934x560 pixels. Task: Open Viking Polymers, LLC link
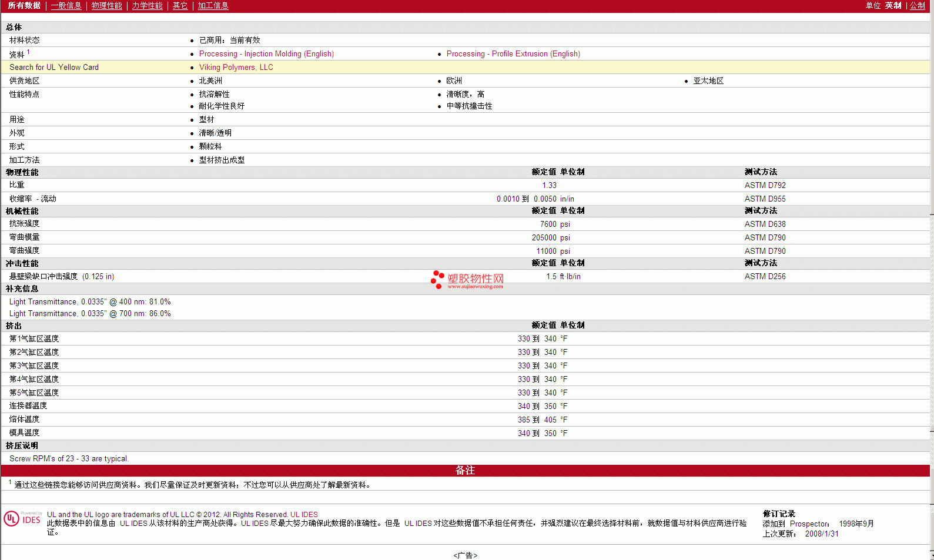pos(236,67)
